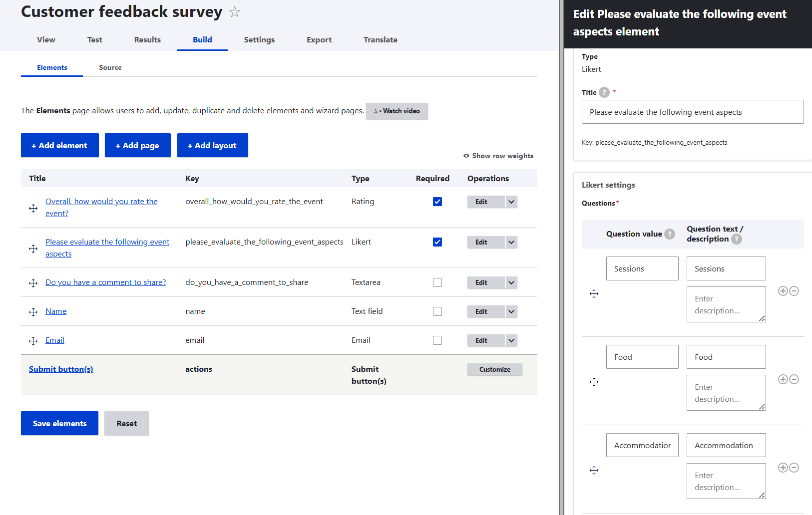812x515 pixels.
Task: Grab the drag handle for the Name row
Action: tap(33, 312)
